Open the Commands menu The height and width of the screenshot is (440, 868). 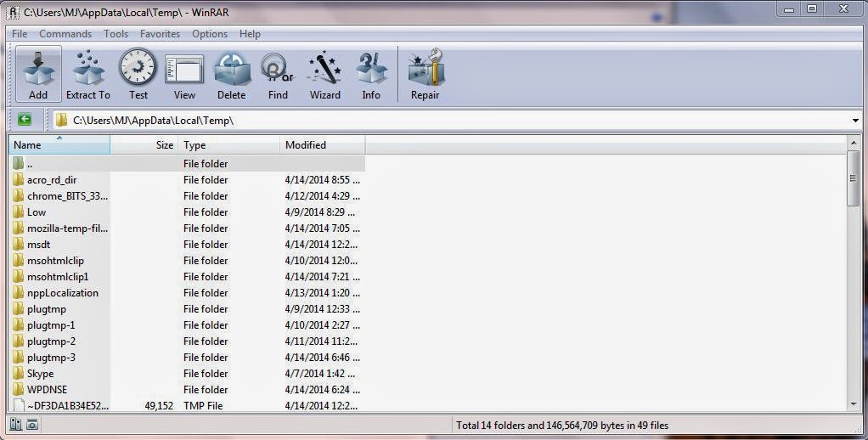click(65, 34)
